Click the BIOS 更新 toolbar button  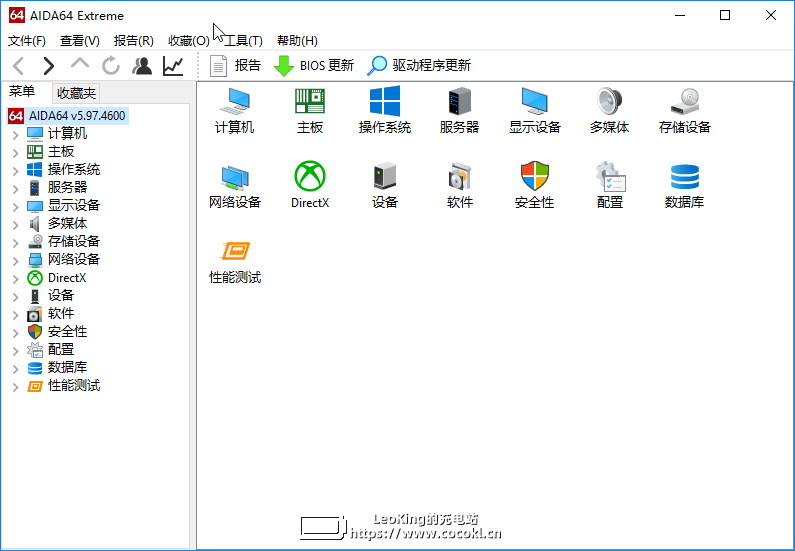click(314, 66)
